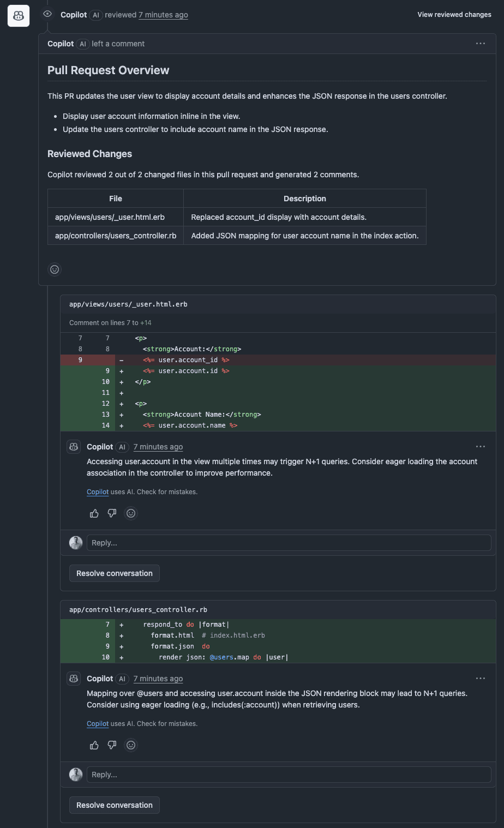Resolve the conversation on _user.html.erb
504x828 pixels.
click(115, 573)
